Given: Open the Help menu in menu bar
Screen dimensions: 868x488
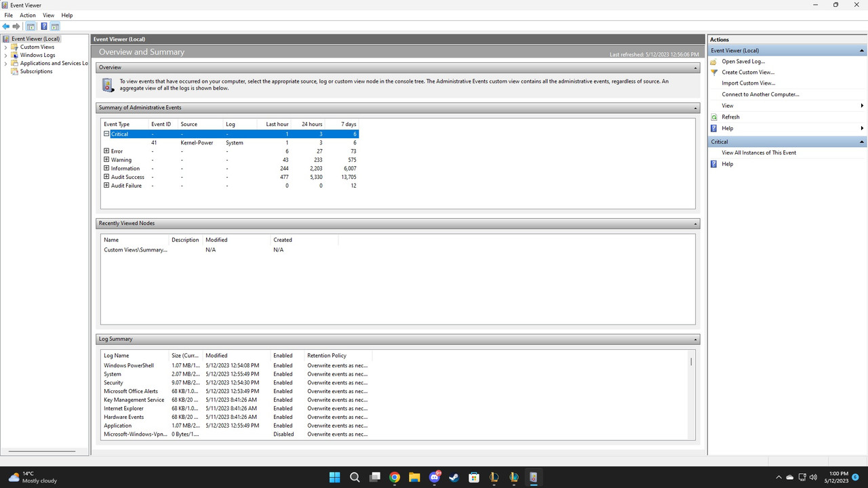Looking at the screenshot, I should (x=67, y=15).
